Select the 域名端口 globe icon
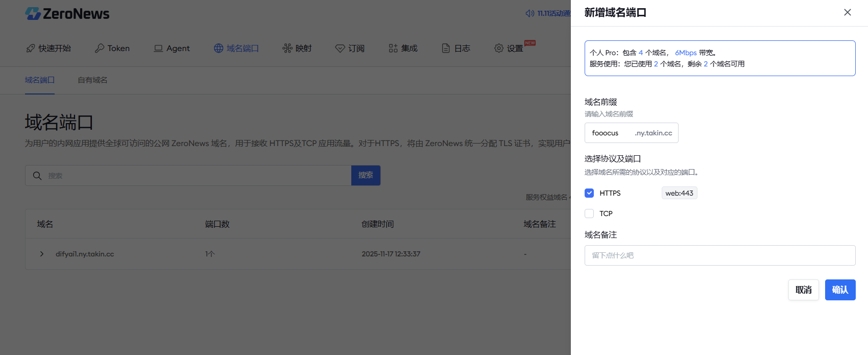This screenshot has width=868, height=355. point(219,48)
